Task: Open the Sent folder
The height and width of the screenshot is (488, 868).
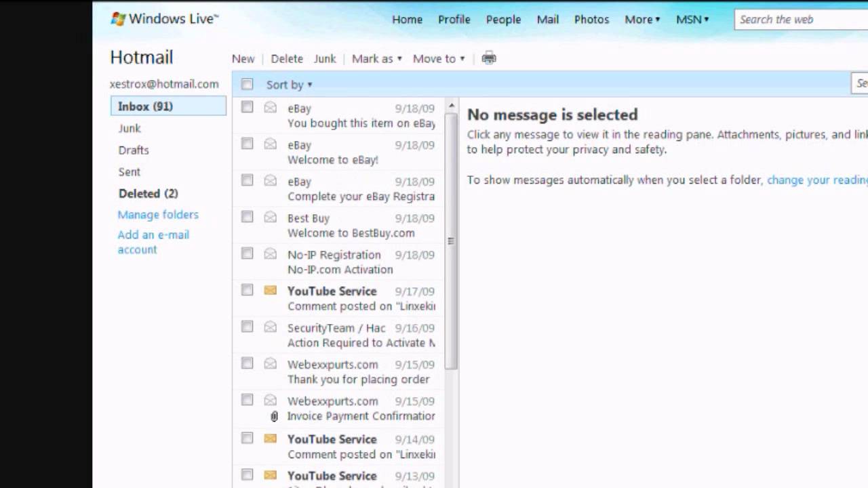Action: tap(130, 171)
